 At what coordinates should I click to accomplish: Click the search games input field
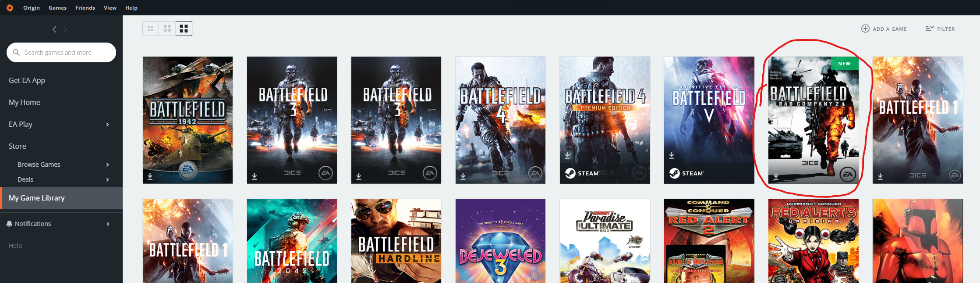(61, 53)
